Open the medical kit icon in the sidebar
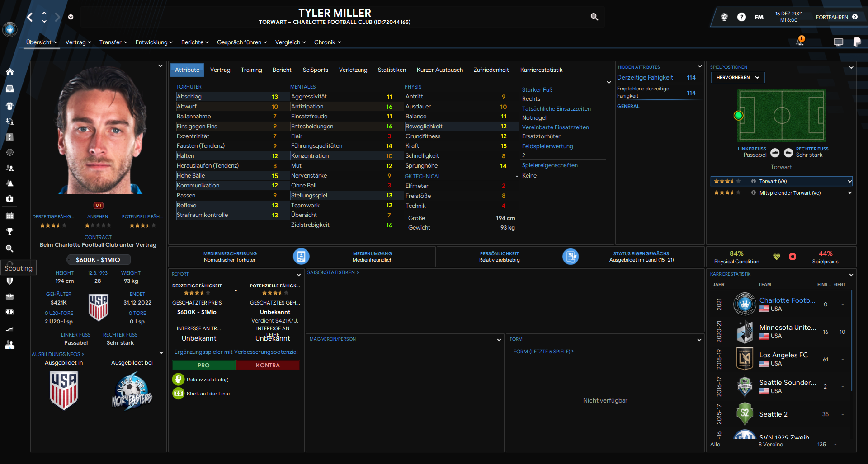Image resolution: width=868 pixels, height=464 pixels. [9, 198]
